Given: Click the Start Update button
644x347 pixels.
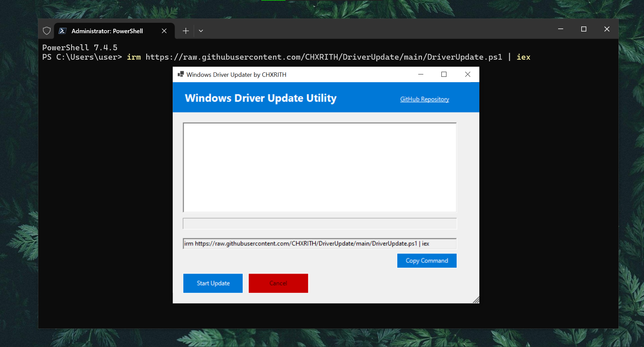Looking at the screenshot, I should click(x=213, y=283).
